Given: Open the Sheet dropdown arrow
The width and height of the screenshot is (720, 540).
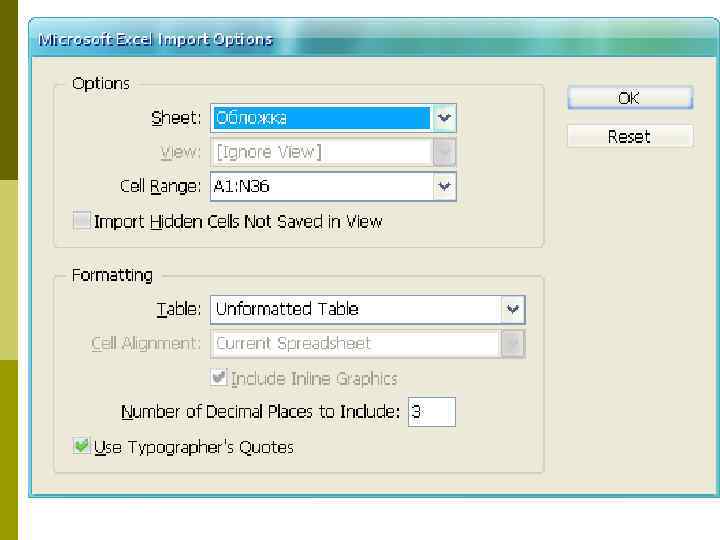Looking at the screenshot, I should click(444, 118).
